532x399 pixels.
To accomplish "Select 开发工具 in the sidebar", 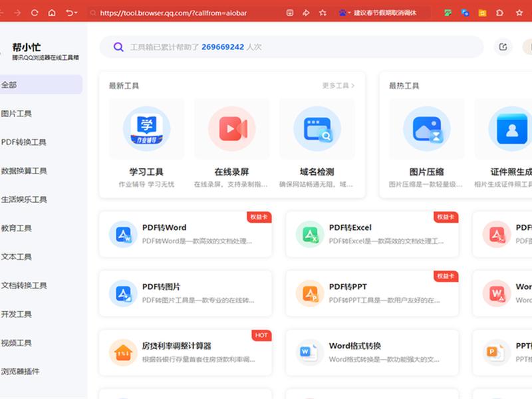I will click(16, 314).
